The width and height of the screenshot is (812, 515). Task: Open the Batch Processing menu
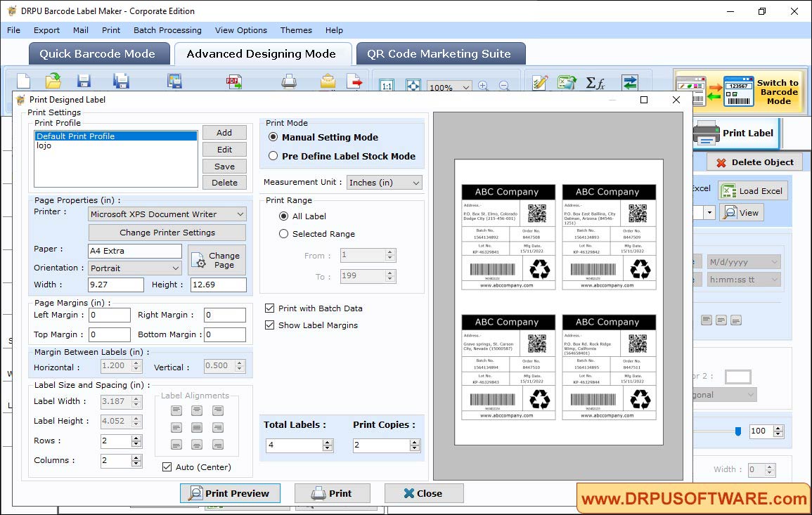167,30
